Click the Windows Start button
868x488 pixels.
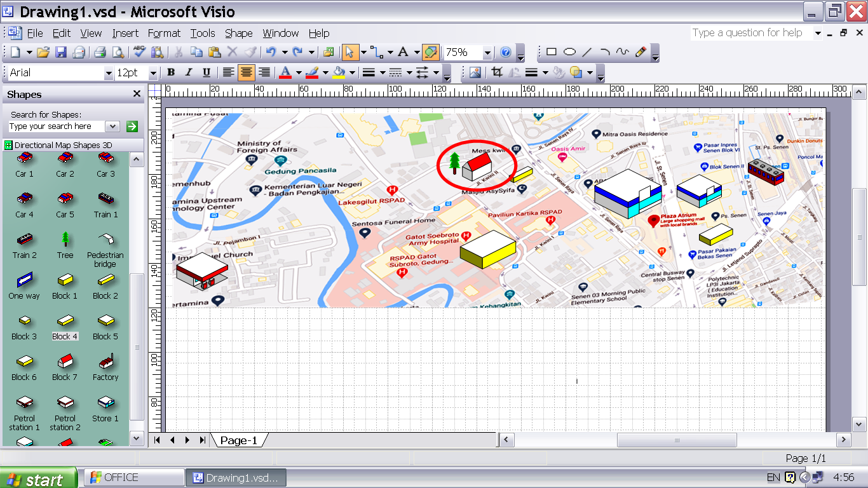click(38, 478)
